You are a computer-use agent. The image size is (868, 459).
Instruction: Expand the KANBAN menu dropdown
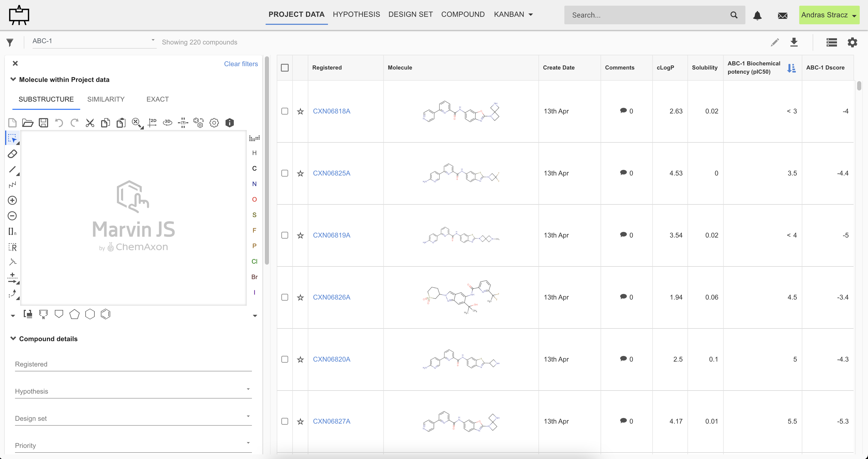513,14
